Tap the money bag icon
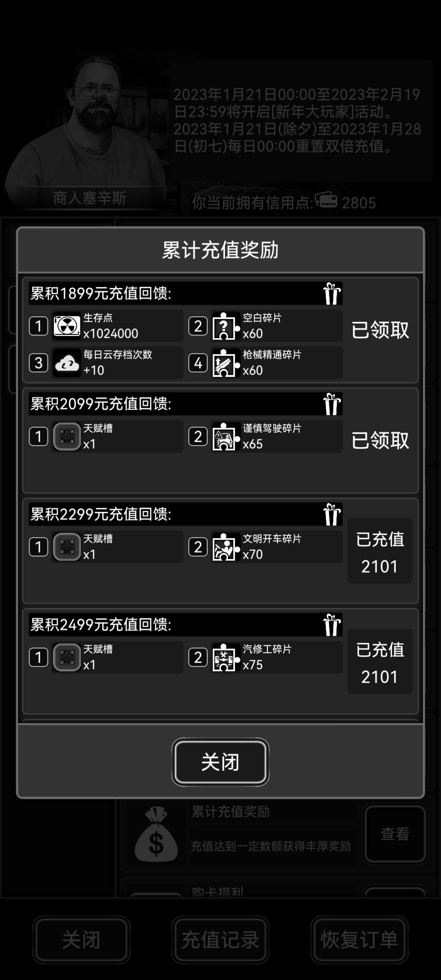This screenshot has height=980, width=441. tap(156, 835)
